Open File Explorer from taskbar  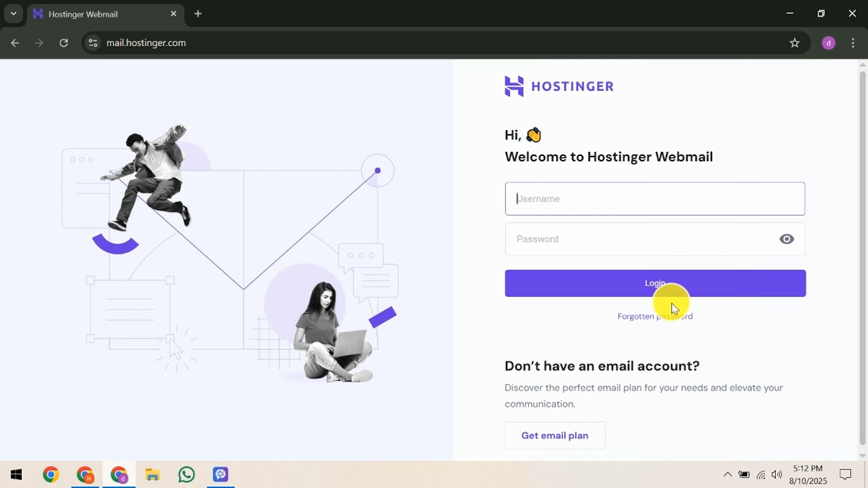coord(153,474)
